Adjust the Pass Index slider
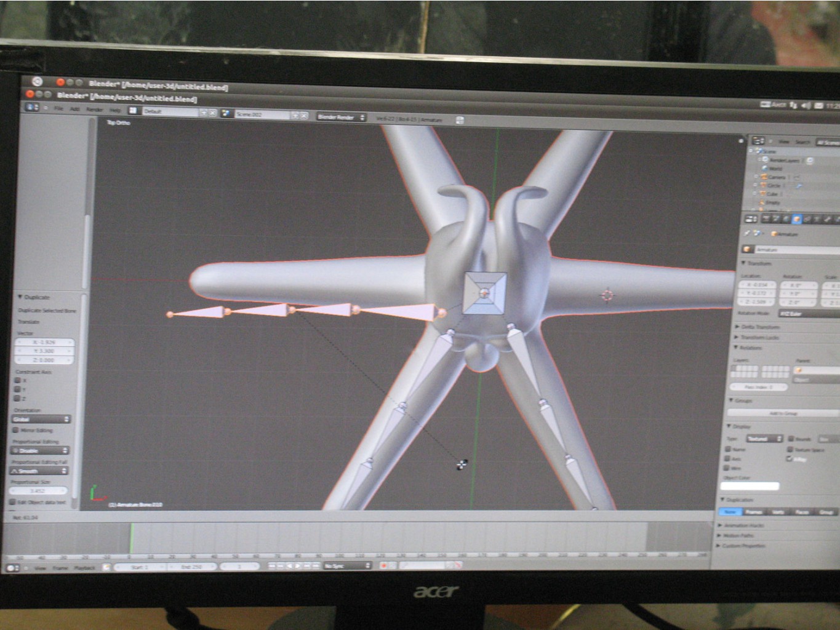The width and height of the screenshot is (840, 630). (x=758, y=386)
